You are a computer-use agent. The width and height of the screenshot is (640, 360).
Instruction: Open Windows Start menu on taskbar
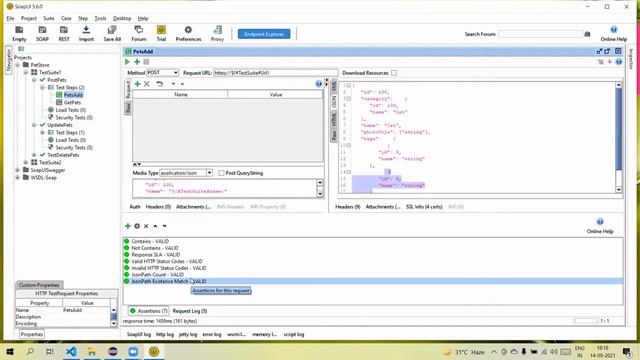tap(10, 351)
